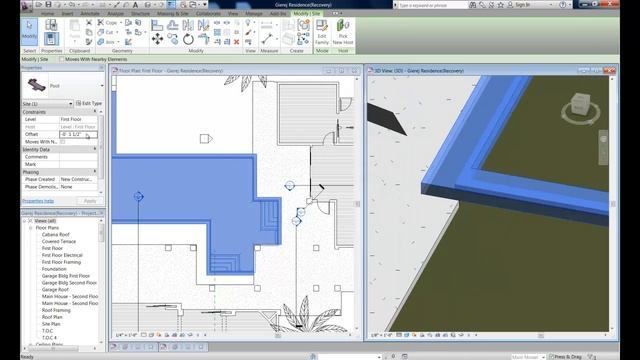
Task: Open the Pool type selector dropdown
Action: (x=102, y=86)
